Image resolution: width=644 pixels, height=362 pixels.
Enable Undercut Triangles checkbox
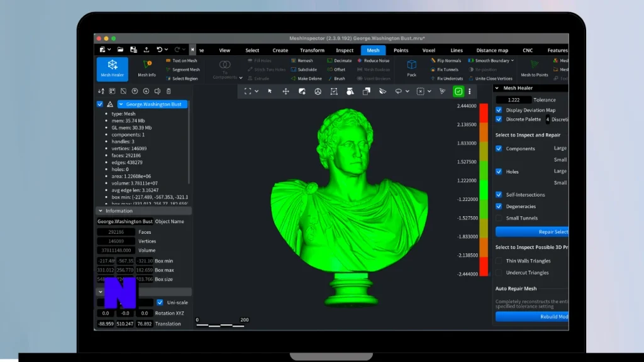click(x=499, y=273)
